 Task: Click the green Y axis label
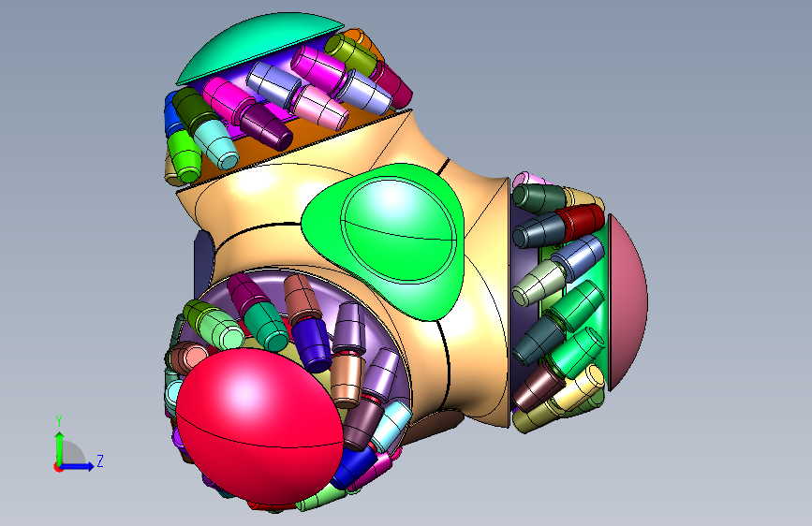(60, 421)
